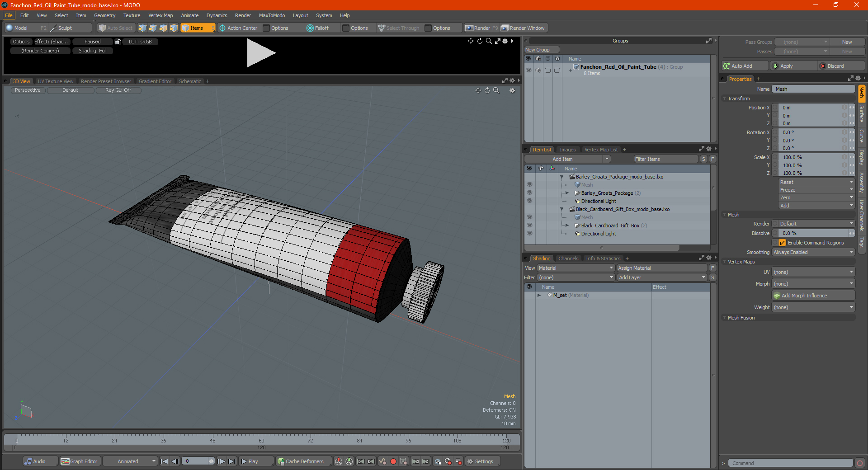Click Apply button
Screen dimensions: 868x470
click(x=793, y=66)
